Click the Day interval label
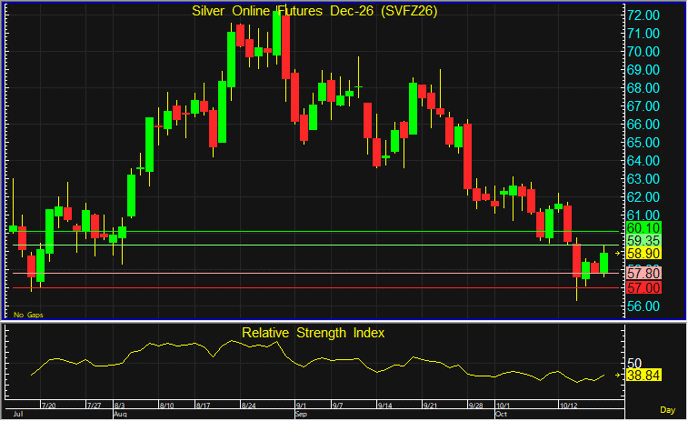This screenshot has width=688, height=421. pyautogui.click(x=668, y=410)
